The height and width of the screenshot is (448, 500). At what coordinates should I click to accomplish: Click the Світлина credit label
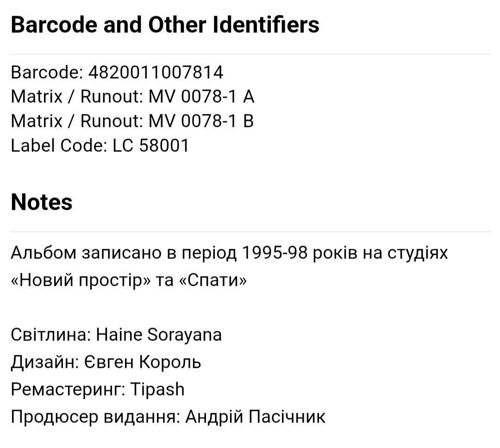click(x=51, y=335)
